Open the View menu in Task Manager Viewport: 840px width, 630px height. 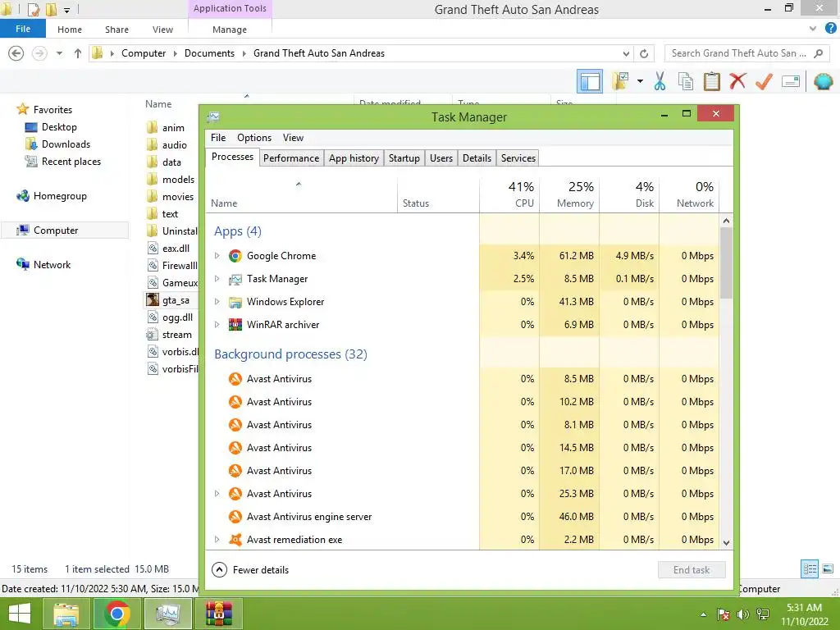pos(293,138)
